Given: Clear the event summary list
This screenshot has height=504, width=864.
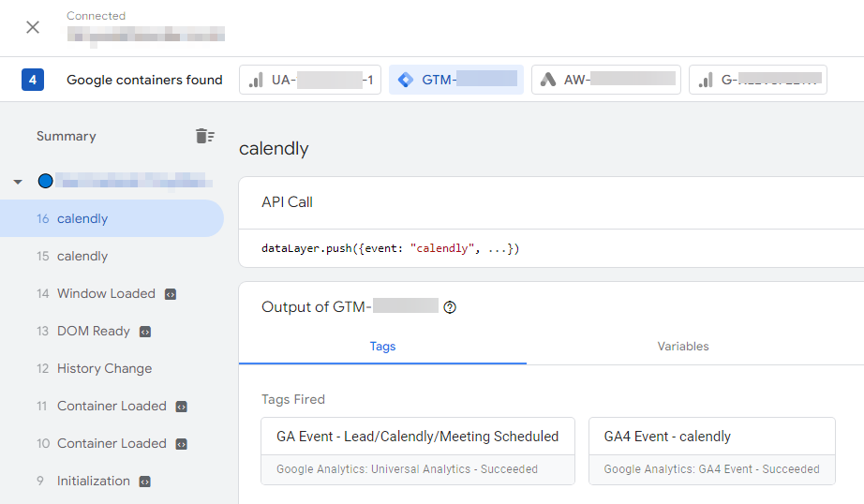Looking at the screenshot, I should pos(204,136).
